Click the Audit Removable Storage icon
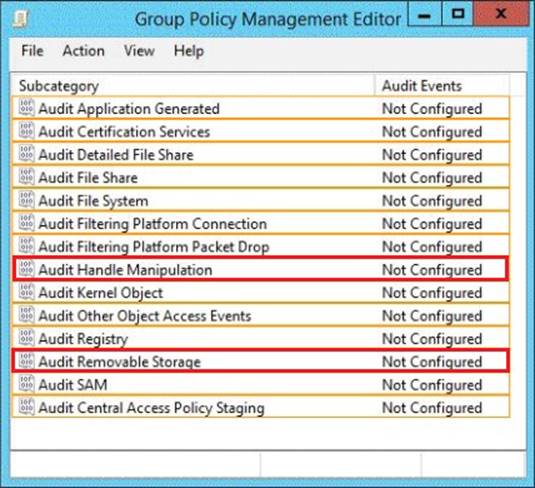 click(x=26, y=361)
